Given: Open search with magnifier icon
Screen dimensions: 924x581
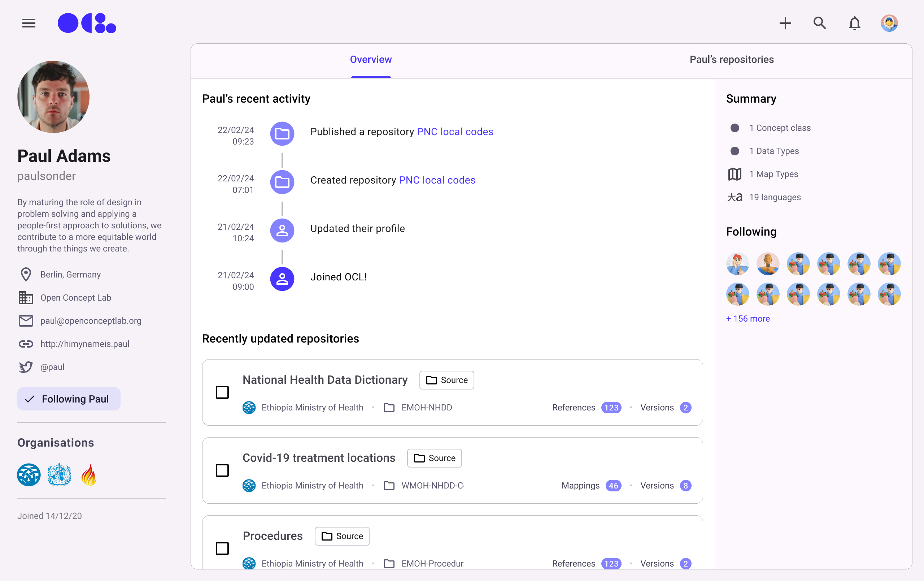Looking at the screenshot, I should click(x=819, y=23).
